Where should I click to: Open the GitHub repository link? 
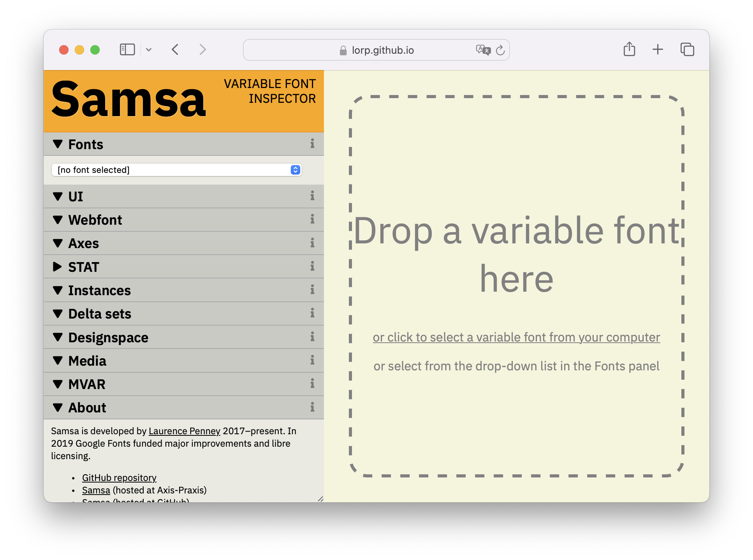[x=119, y=478]
